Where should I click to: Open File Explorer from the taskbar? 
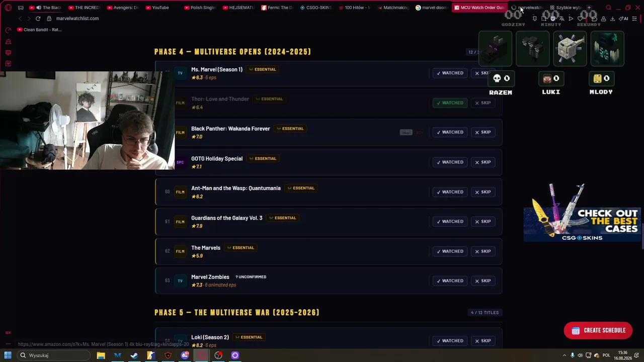[101, 355]
